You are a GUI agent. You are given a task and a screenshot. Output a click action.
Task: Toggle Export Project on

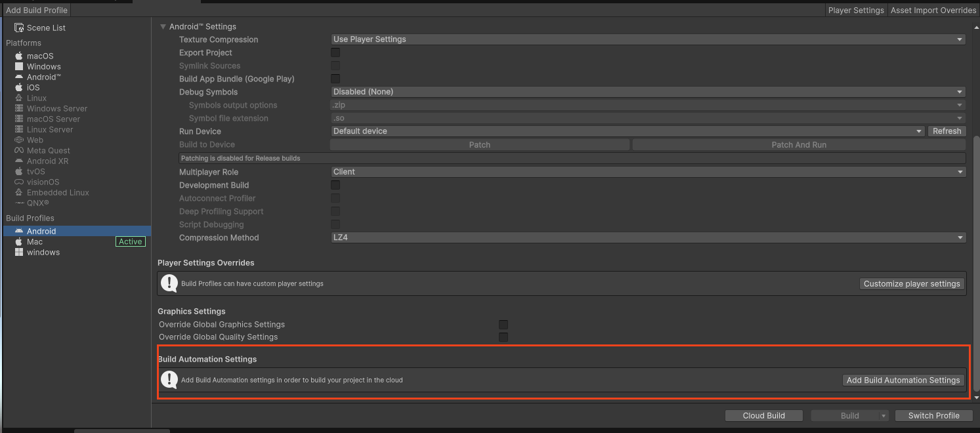pos(335,52)
